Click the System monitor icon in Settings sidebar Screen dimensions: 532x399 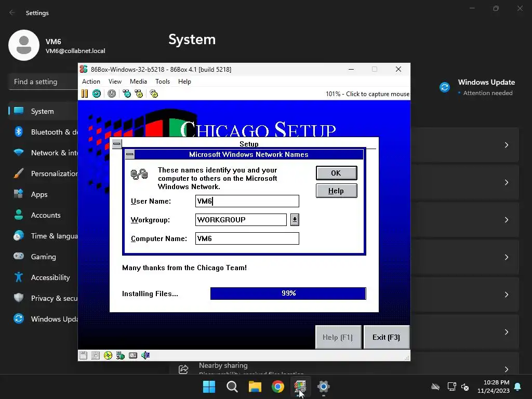coord(19,111)
